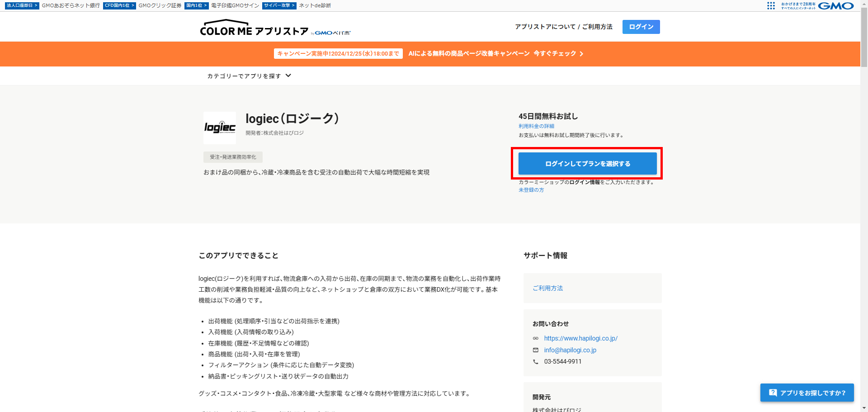Click AIによる無料の商品ページ改善キャンペーン text
The image size is (868, 412).
pyautogui.click(x=469, y=53)
